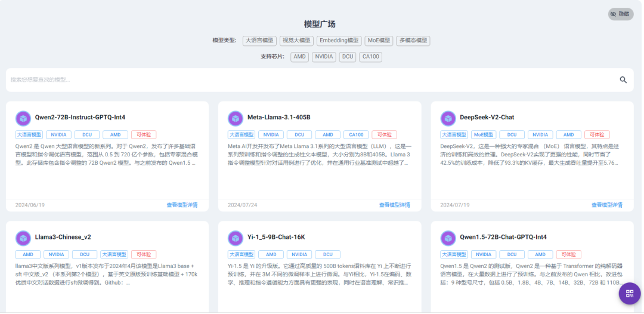This screenshot has height=314, width=644.
Task: Click the model search input field
Action: point(312,80)
